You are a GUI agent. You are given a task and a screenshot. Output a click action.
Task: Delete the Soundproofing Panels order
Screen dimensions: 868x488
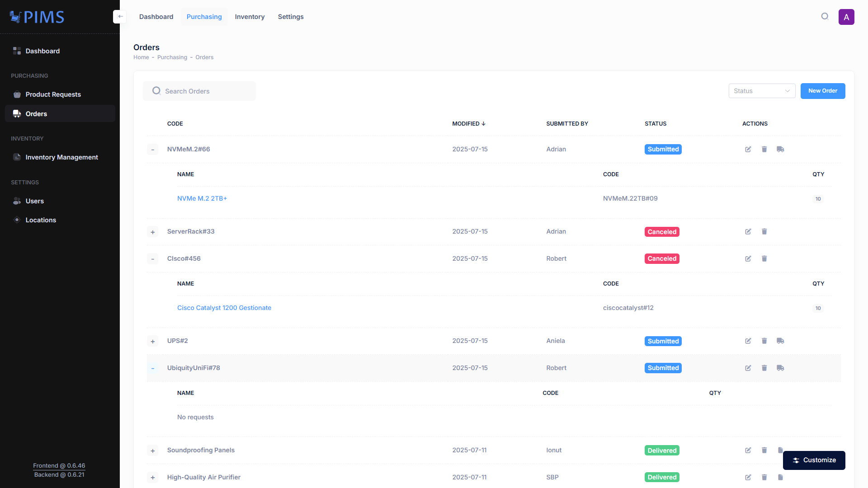[x=764, y=450]
